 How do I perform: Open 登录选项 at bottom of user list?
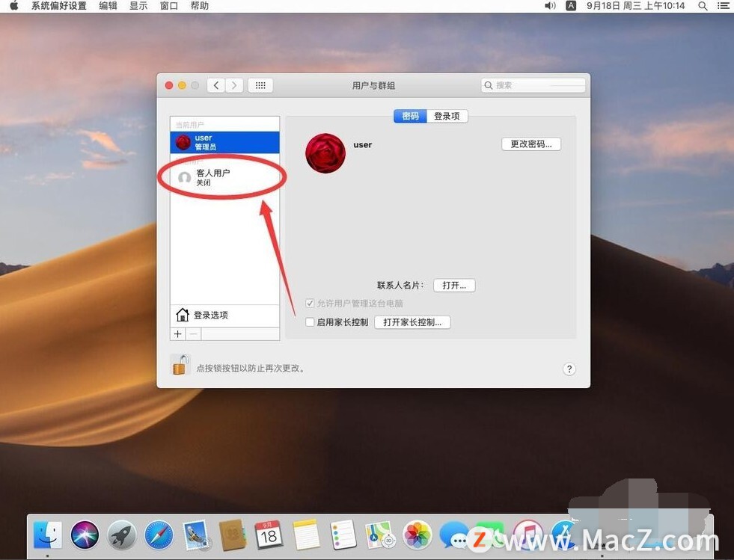[224, 316]
